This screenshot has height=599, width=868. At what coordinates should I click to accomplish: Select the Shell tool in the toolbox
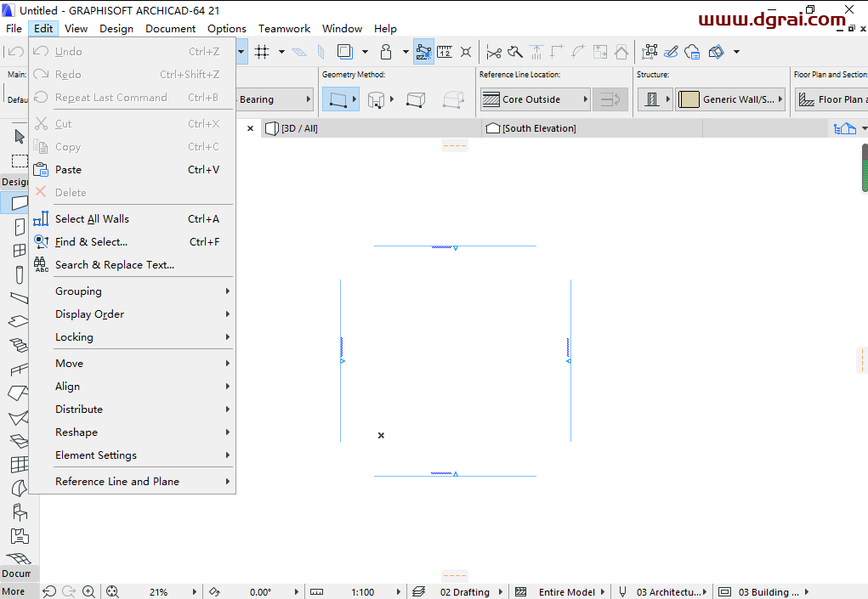click(x=18, y=417)
